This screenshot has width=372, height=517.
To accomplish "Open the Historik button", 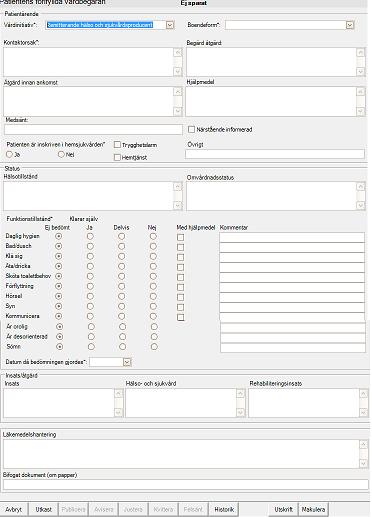I will (x=224, y=509).
